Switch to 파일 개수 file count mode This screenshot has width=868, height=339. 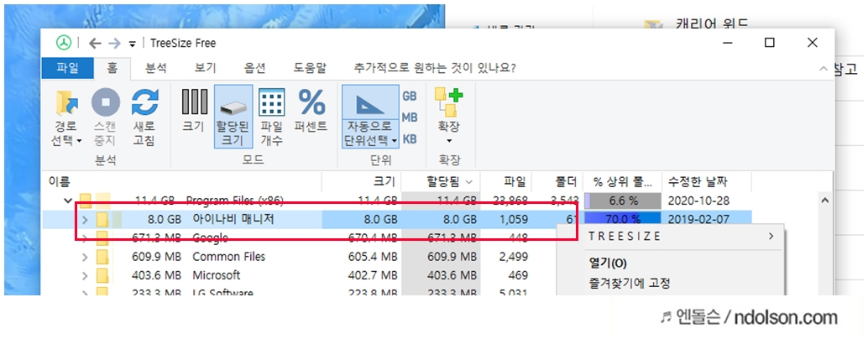pyautogui.click(x=272, y=117)
